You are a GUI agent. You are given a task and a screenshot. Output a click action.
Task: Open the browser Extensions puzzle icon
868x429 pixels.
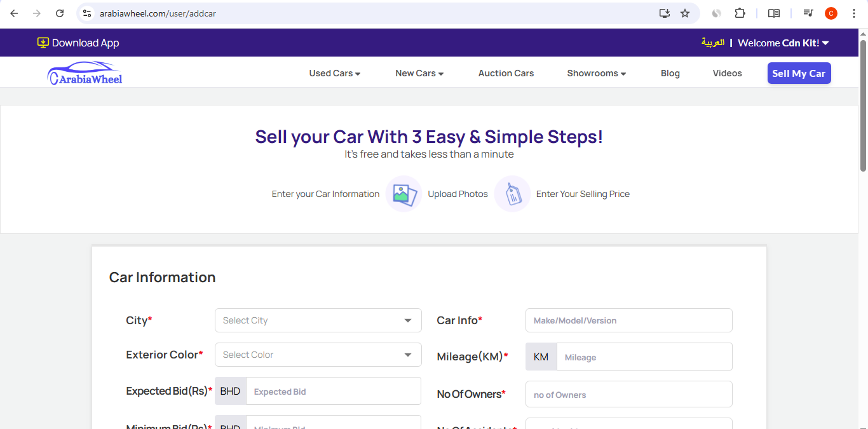tap(740, 13)
